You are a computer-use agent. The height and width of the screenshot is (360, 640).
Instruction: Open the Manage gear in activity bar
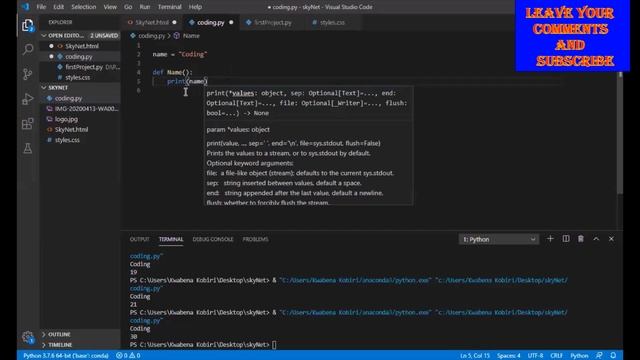[x=27, y=337]
